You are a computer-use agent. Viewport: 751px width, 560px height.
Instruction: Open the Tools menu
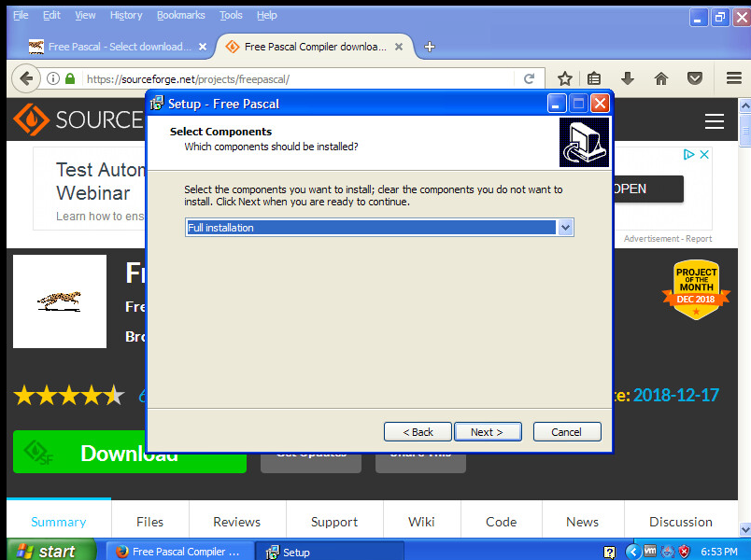pos(231,15)
